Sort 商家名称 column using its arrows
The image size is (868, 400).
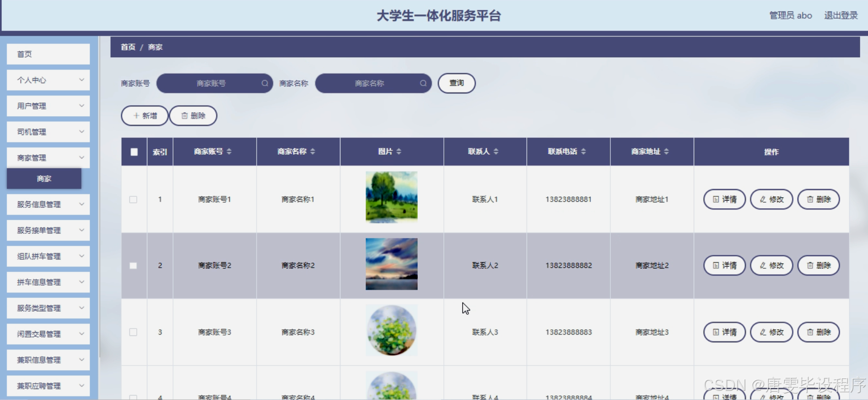pyautogui.click(x=313, y=151)
